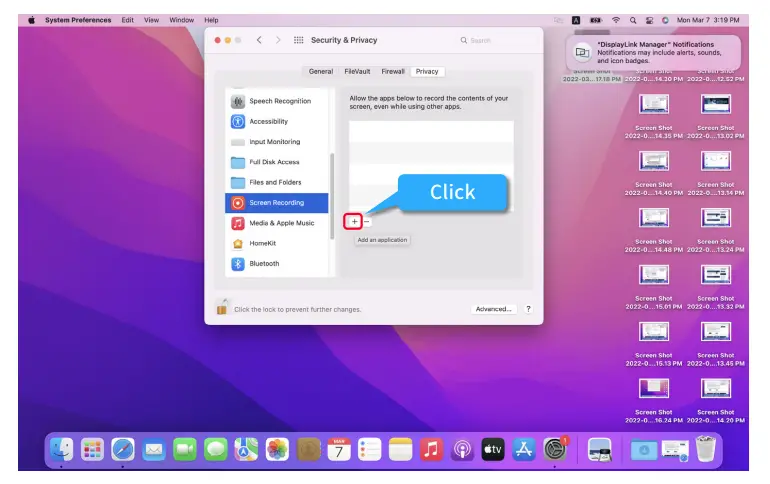
Task: Select Full Disk Access in the list
Action: tap(277, 162)
